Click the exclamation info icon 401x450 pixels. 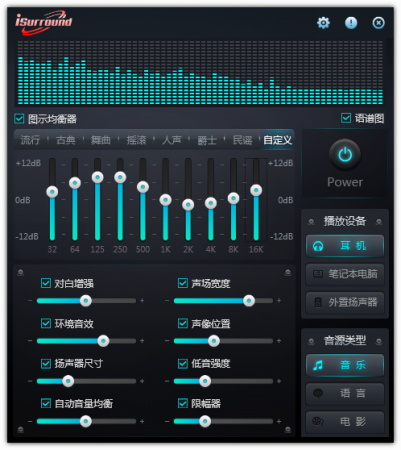coord(351,23)
